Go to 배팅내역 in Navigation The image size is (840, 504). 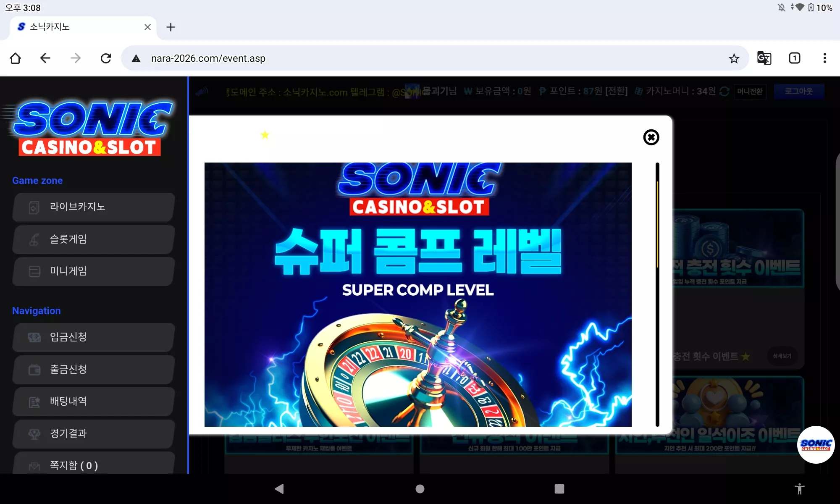(93, 401)
